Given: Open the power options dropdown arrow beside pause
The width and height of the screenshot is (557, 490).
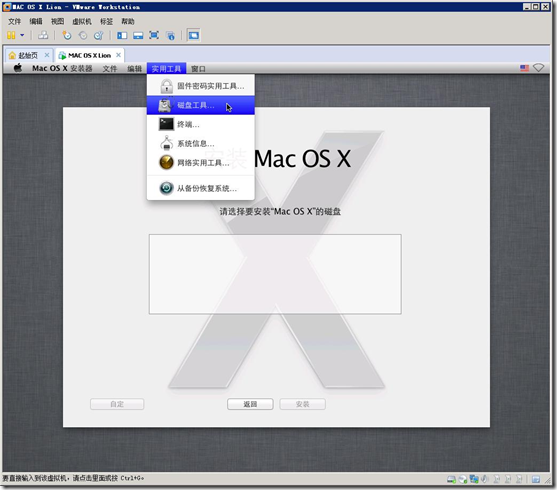Looking at the screenshot, I should [x=22, y=35].
